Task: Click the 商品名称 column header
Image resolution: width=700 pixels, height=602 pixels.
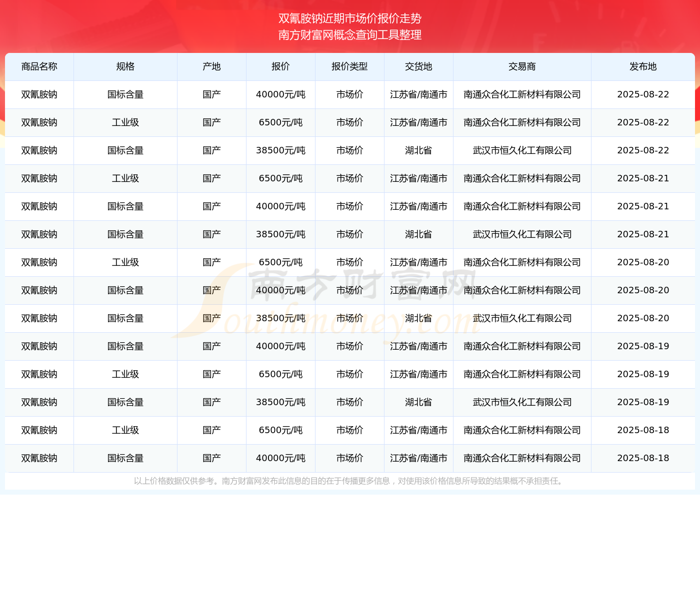Action: [x=39, y=66]
